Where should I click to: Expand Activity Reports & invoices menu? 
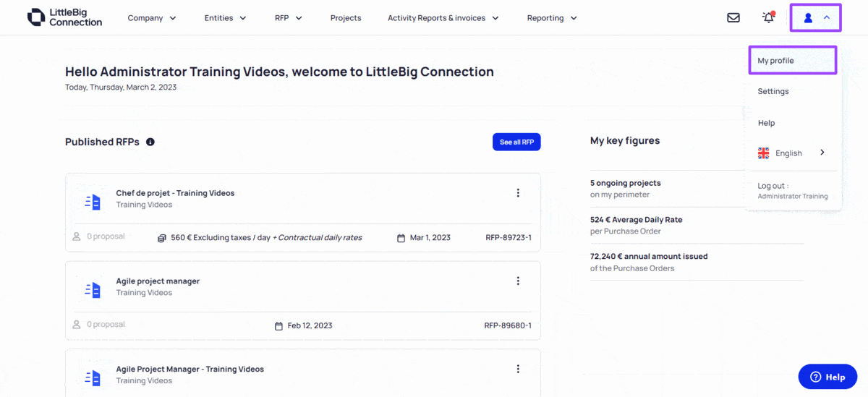click(x=443, y=18)
